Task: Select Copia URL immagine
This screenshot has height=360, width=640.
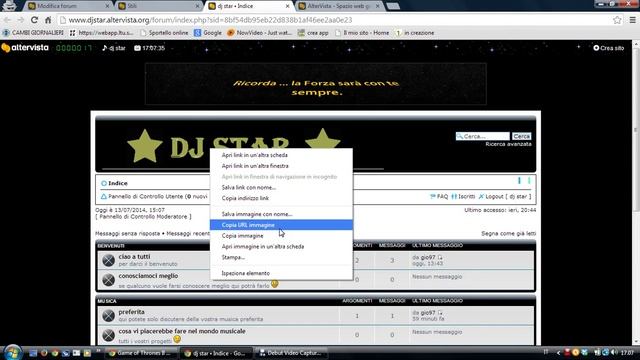Action: [x=281, y=225]
